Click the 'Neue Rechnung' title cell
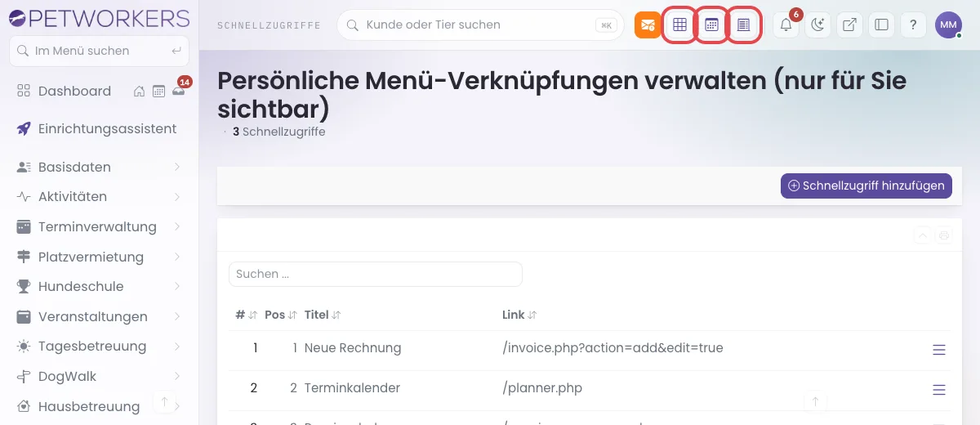980x425 pixels. coord(353,347)
